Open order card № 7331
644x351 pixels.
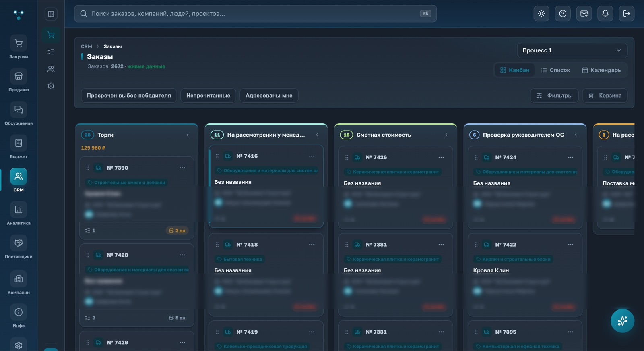click(395, 336)
